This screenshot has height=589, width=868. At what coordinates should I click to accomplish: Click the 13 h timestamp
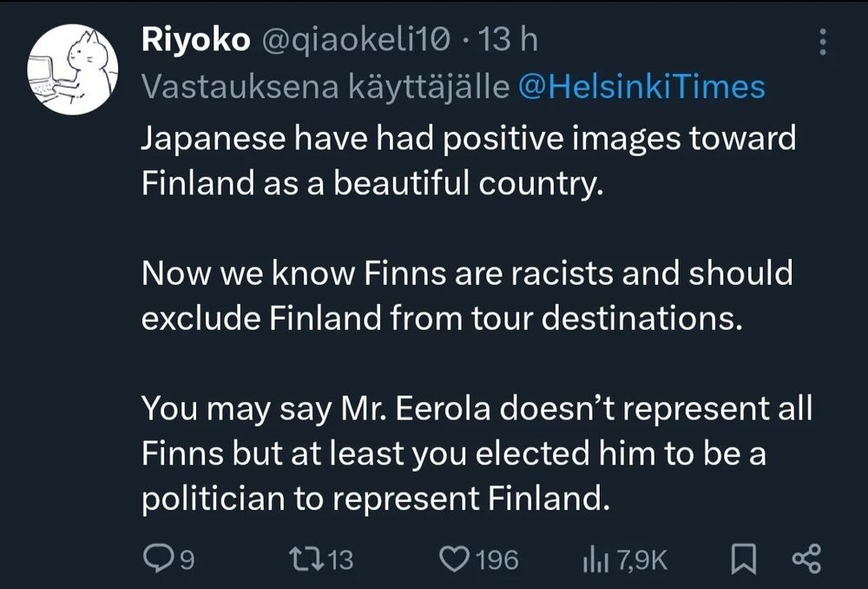pyautogui.click(x=512, y=40)
